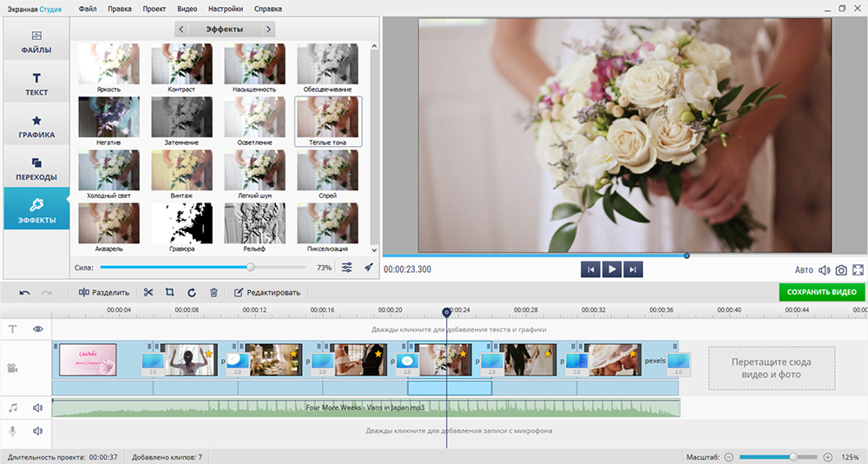
Task: Switch to the Переходы tab
Action: (x=36, y=169)
